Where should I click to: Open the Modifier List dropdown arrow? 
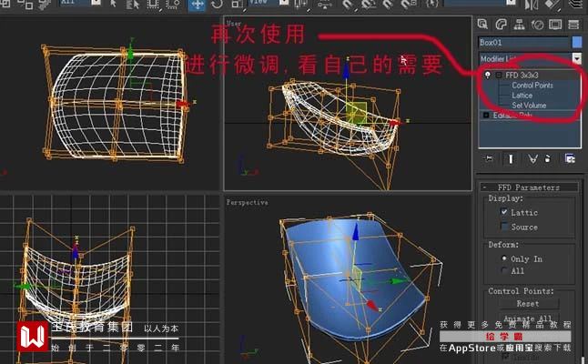click(x=577, y=58)
